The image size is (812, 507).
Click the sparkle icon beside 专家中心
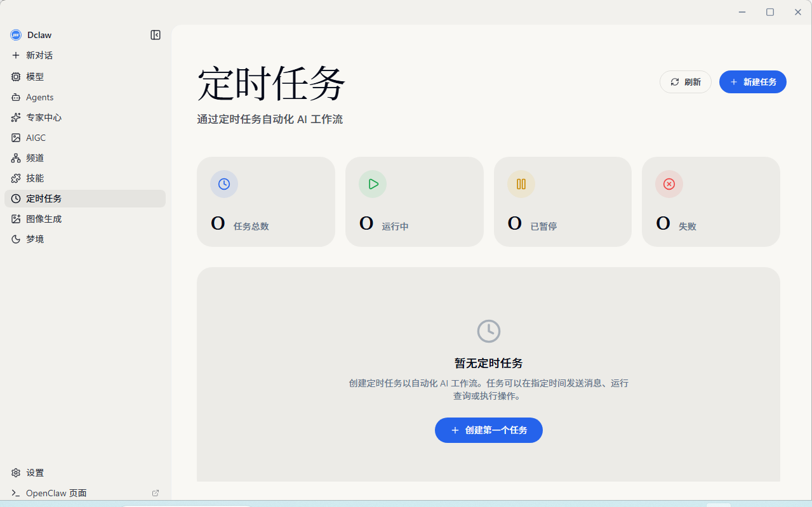(16, 117)
